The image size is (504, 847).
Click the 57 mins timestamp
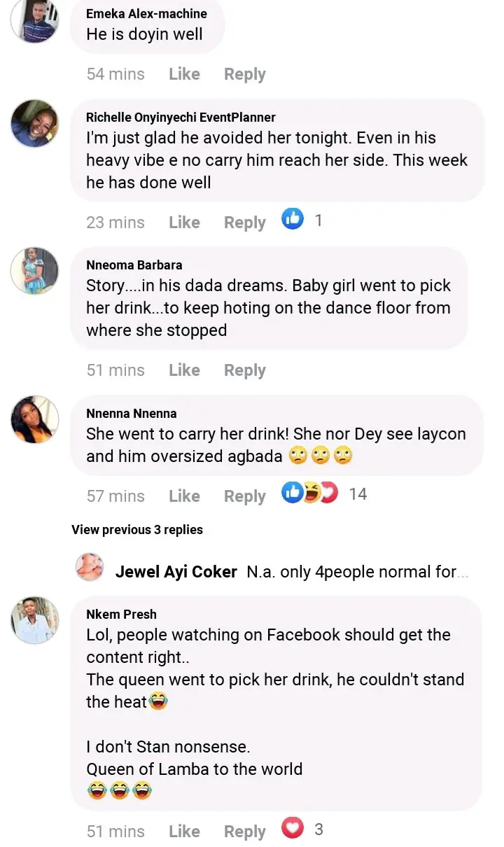[115, 496]
